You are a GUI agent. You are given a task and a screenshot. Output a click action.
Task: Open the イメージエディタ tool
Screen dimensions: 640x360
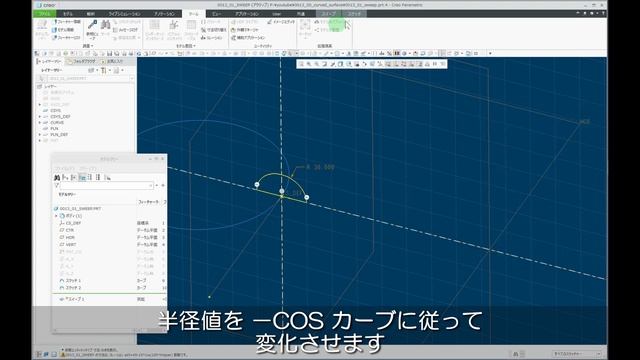pos(281,22)
